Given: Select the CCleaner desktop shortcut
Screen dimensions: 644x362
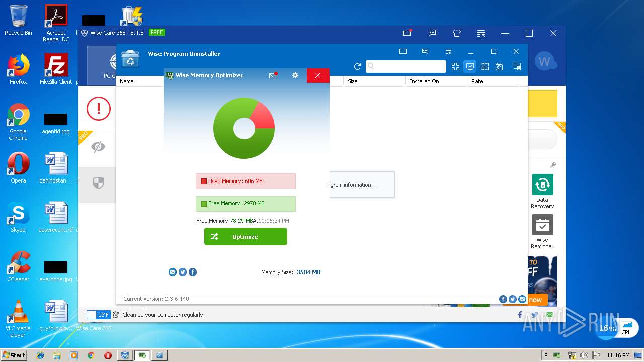Looking at the screenshot, I should 18,266.
